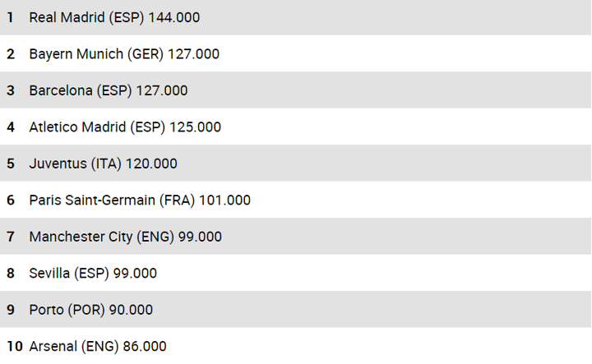Click the Real Madrid (ESP) 144.000 row
592x364 pixels.
coord(114,17)
